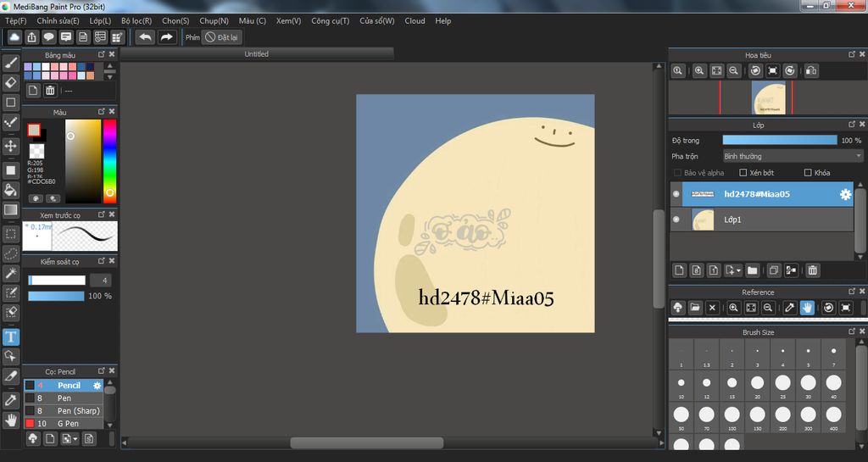
Task: Click the brush opacity 100% slider
Action: (56, 296)
